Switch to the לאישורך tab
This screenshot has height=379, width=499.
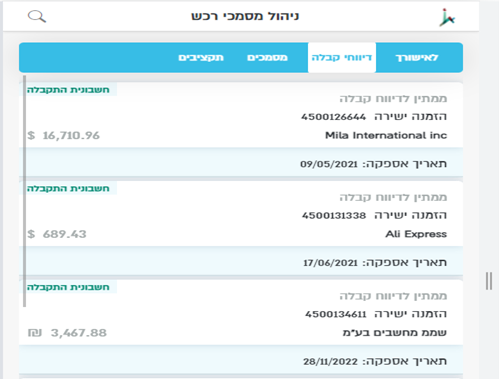click(x=417, y=57)
